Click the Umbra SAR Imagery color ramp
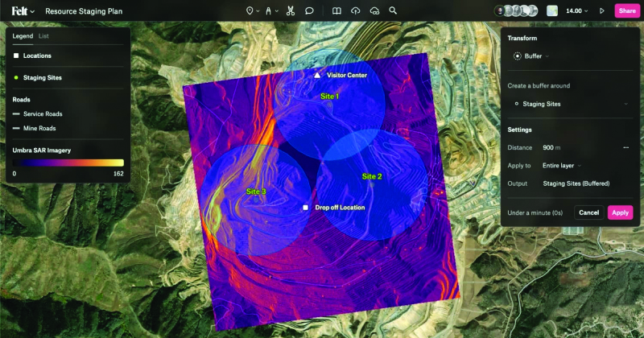Viewport: 644px width, 338px height. click(68, 162)
